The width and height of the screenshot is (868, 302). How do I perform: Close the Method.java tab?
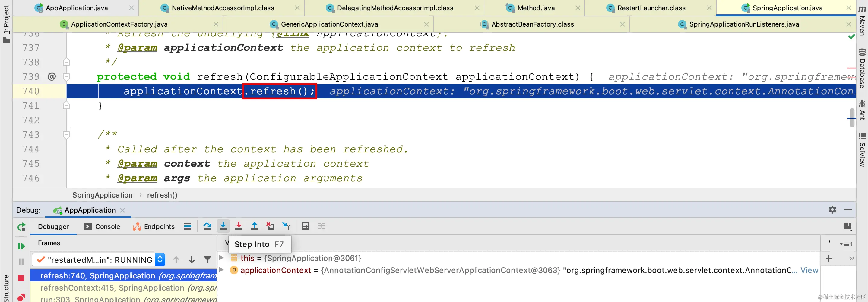point(578,8)
